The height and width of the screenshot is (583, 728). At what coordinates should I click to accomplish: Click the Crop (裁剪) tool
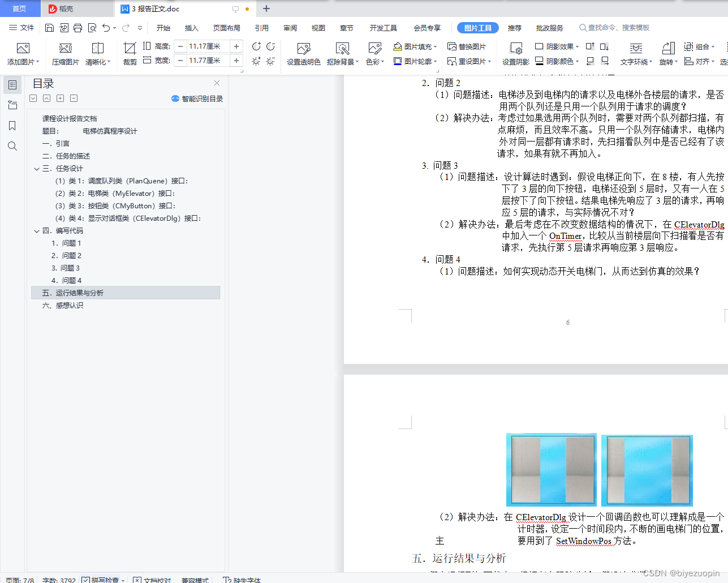pos(130,53)
